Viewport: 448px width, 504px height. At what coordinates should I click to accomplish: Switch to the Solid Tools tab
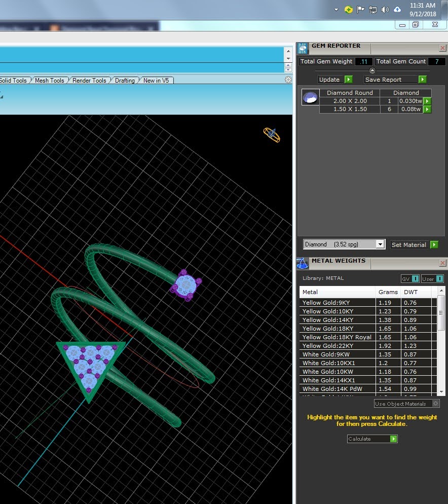pos(13,80)
